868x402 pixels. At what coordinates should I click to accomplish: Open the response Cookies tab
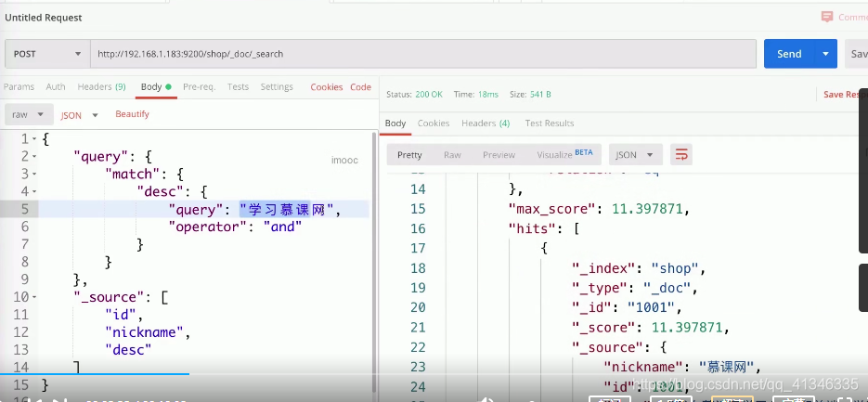(x=434, y=123)
